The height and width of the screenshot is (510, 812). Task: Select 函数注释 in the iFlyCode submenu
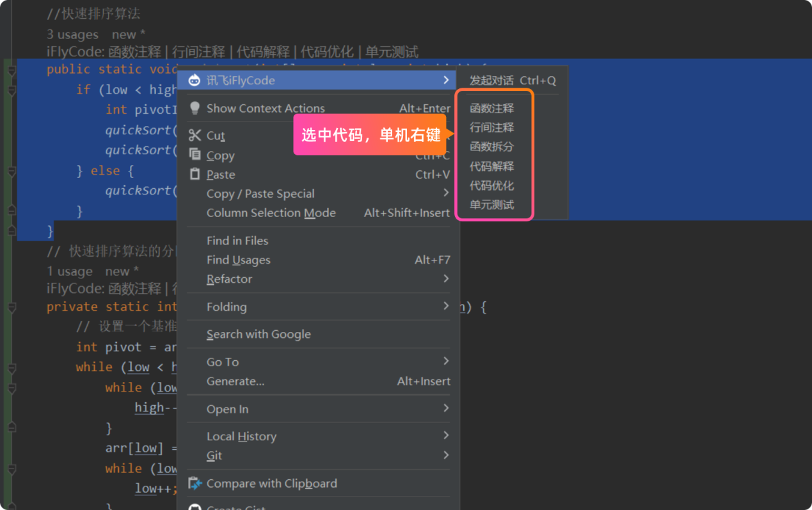tap(491, 108)
